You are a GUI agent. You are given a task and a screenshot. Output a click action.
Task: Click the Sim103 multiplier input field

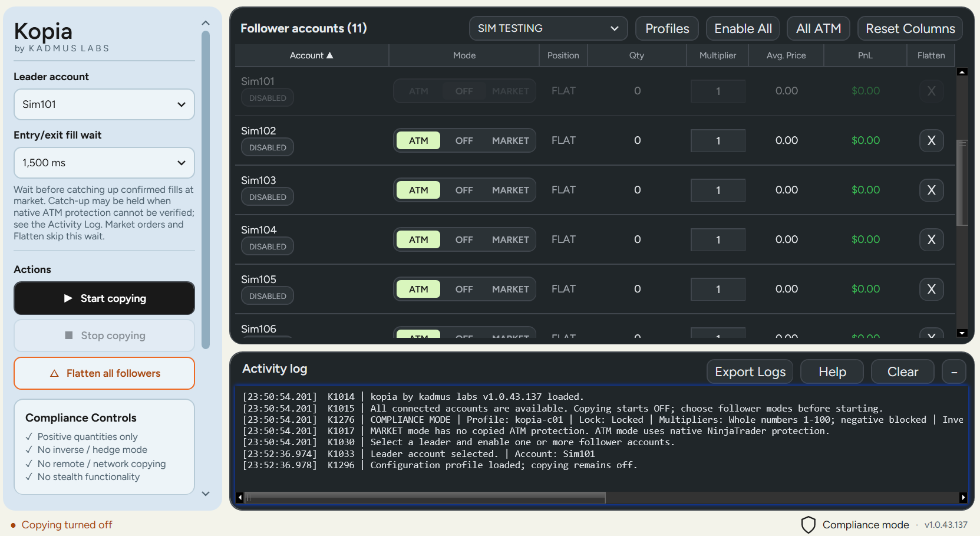pos(718,190)
